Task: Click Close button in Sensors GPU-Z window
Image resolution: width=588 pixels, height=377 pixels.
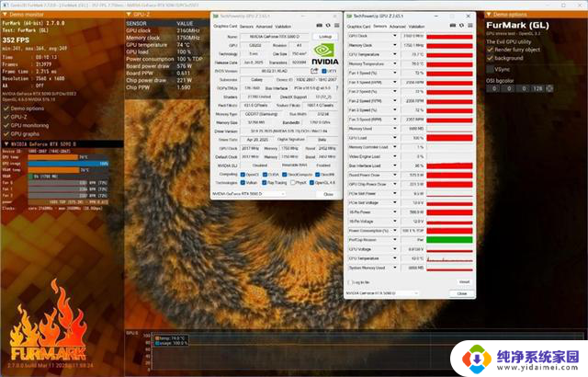Action: (461, 293)
